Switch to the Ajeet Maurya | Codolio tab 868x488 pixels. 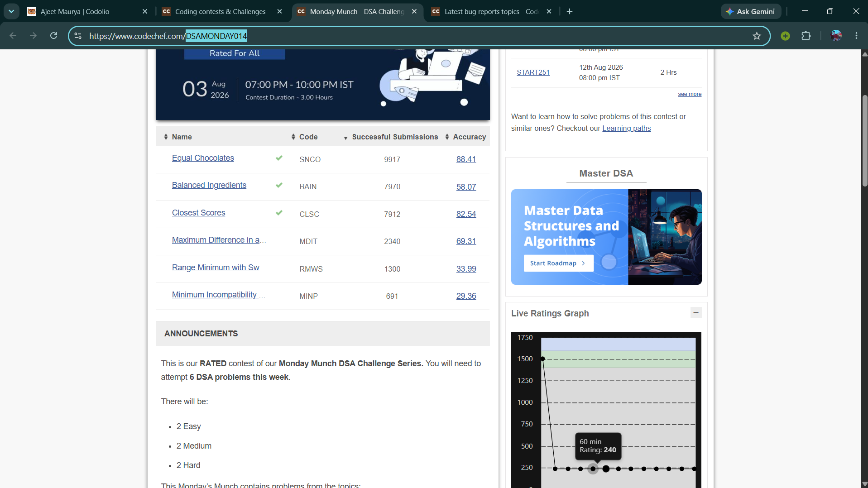[x=88, y=11]
